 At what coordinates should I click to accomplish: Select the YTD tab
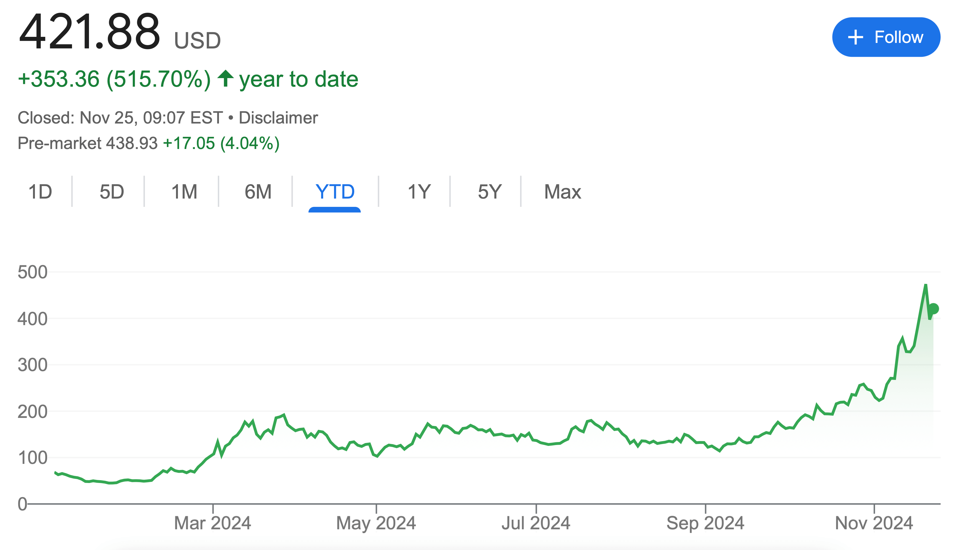[335, 192]
